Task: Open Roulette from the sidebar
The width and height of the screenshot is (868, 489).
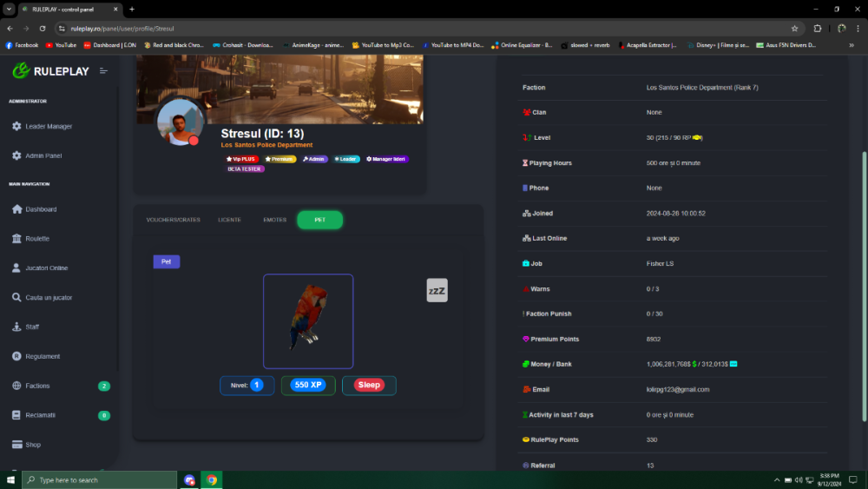Action: [37, 239]
